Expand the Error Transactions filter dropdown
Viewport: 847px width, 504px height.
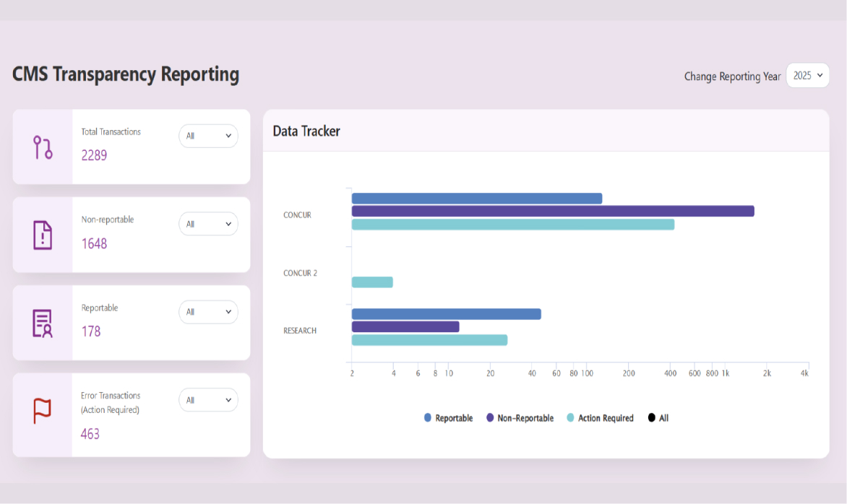(x=208, y=400)
